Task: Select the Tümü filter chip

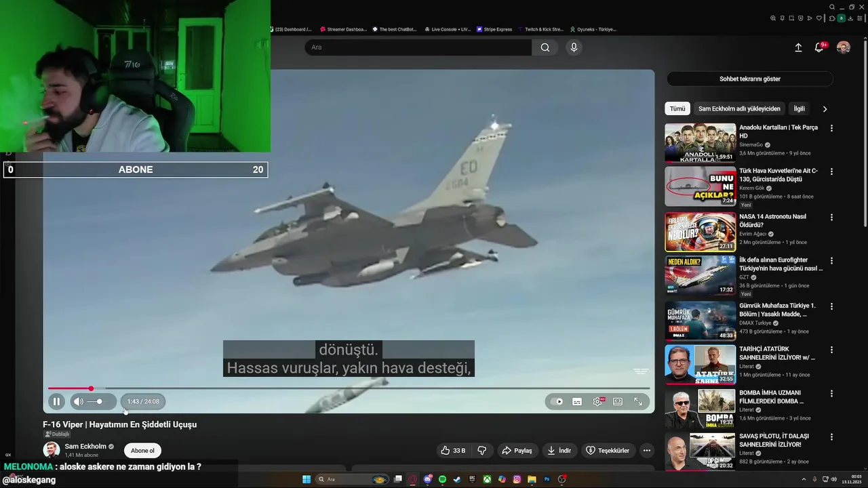Action: point(677,108)
